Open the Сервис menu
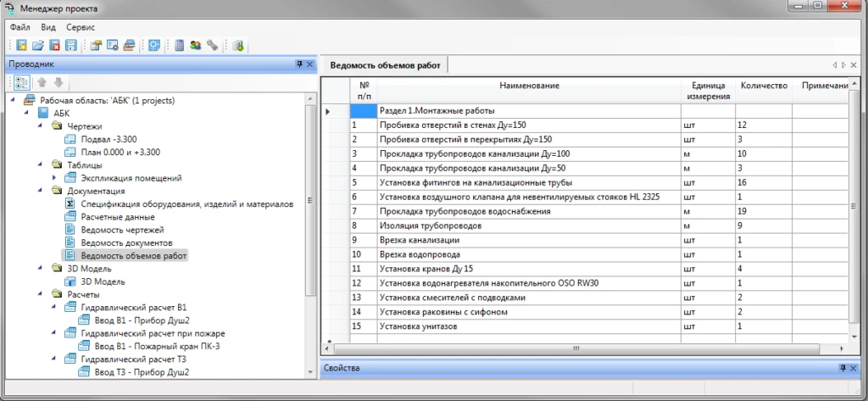This screenshot has width=868, height=401. (81, 27)
